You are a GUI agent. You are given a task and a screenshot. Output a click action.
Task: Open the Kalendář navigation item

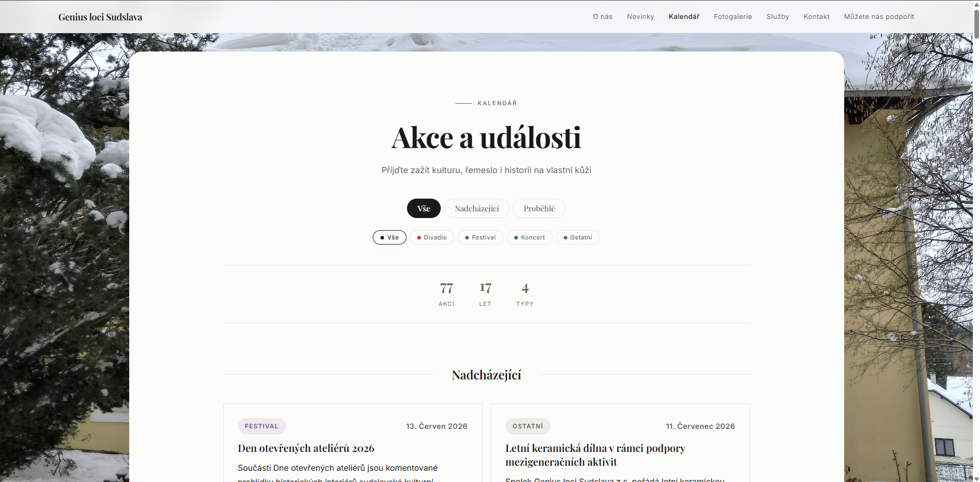(x=684, y=16)
